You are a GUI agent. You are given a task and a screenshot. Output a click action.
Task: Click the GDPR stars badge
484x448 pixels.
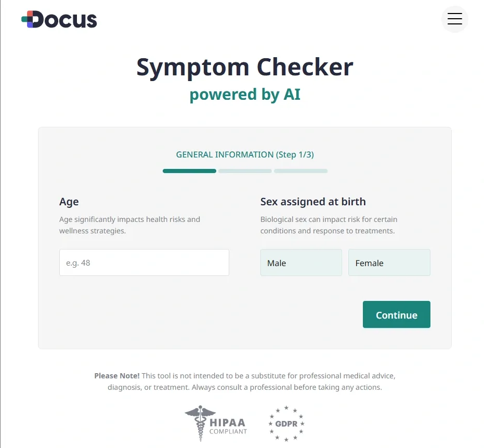[286, 424]
